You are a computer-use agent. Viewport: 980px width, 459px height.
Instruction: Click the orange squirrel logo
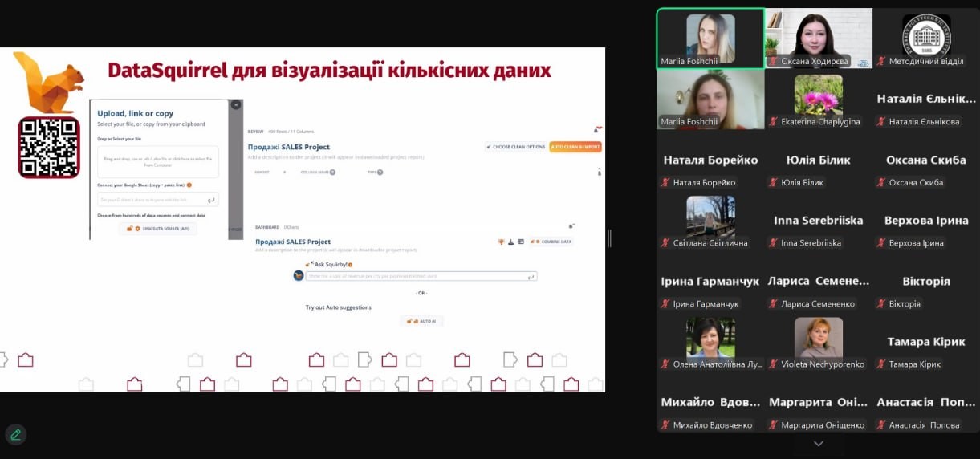click(48, 83)
